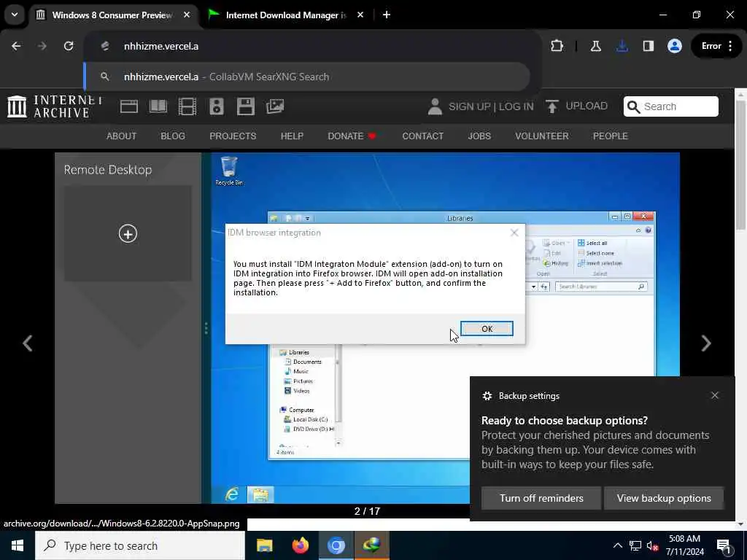Image resolution: width=747 pixels, height=560 pixels.
Task: Click OK in IDM browser integration dialog
Action: click(x=487, y=329)
